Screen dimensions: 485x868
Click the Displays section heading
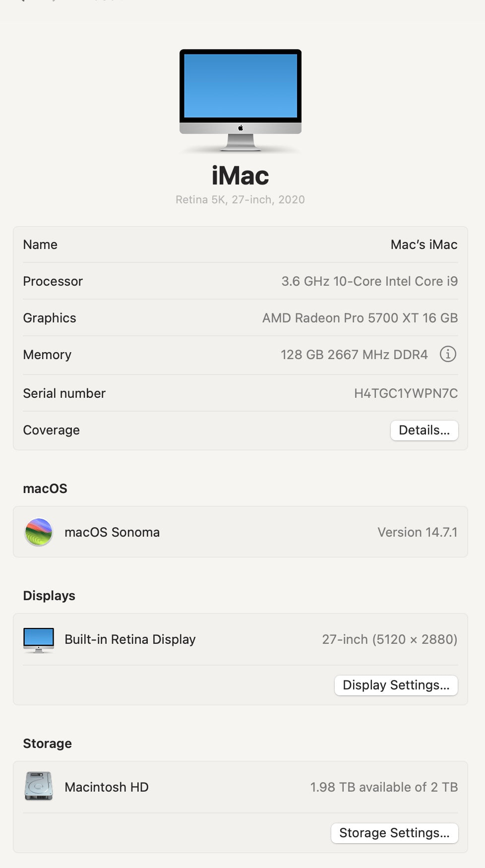point(49,595)
